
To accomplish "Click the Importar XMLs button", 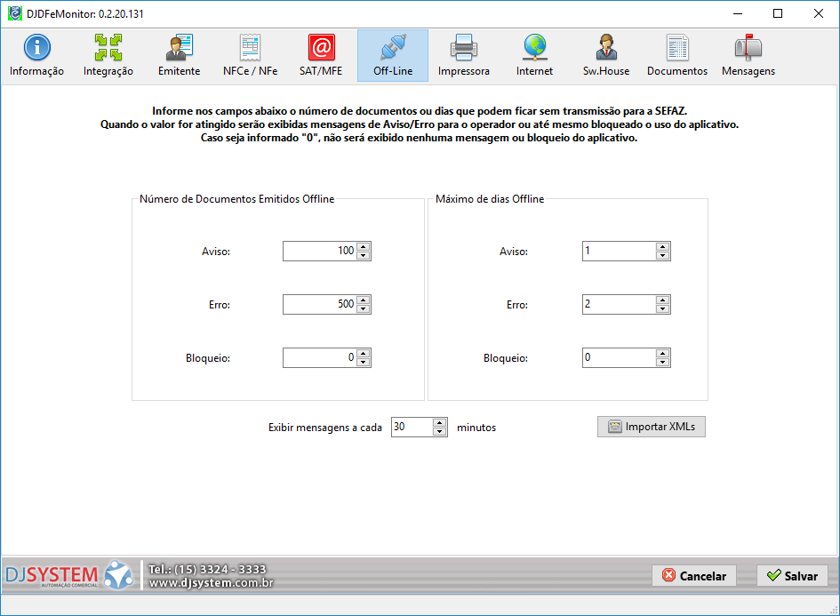I will [651, 427].
